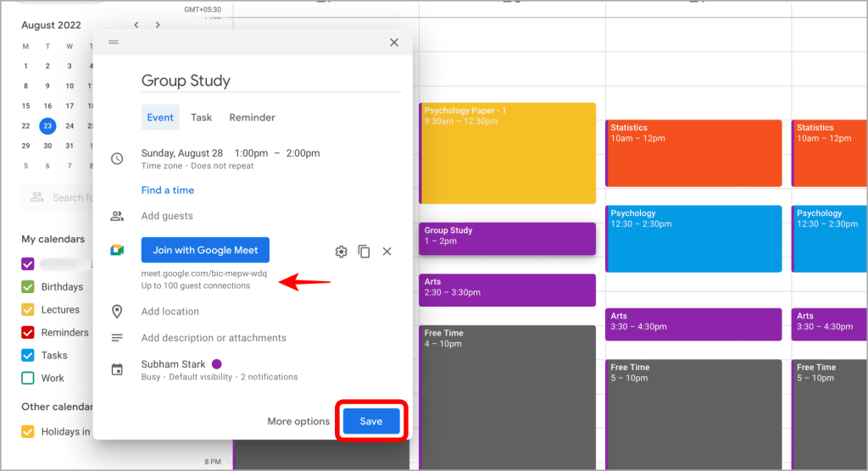This screenshot has height=471, width=868.
Task: Click Save button
Action: tap(371, 421)
